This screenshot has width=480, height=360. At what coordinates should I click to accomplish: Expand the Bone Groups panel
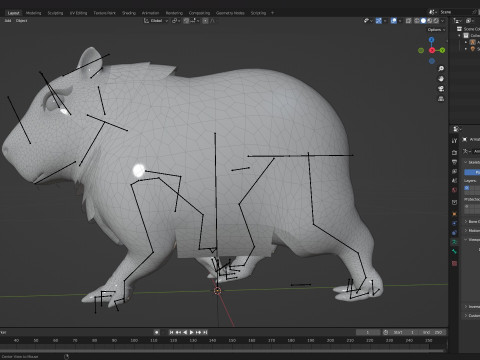coord(466,222)
